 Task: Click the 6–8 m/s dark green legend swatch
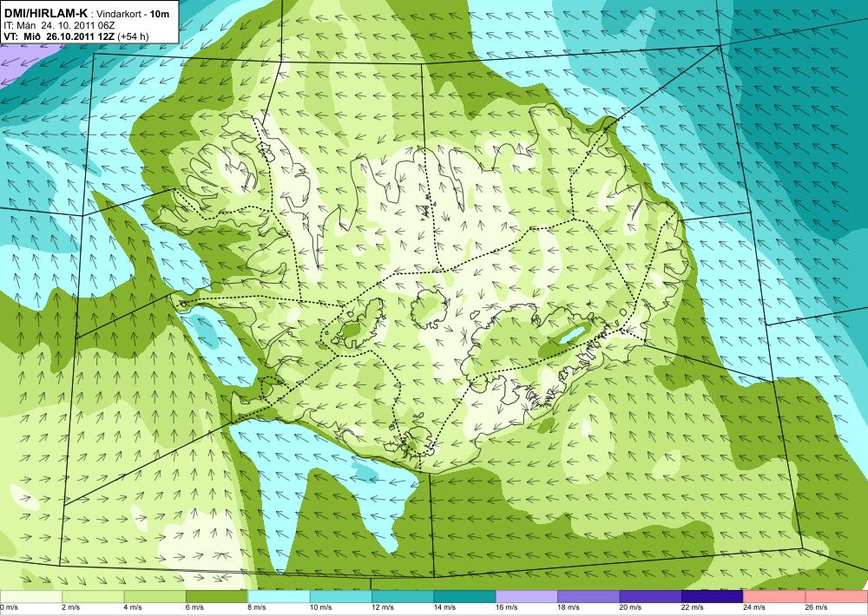click(216, 597)
